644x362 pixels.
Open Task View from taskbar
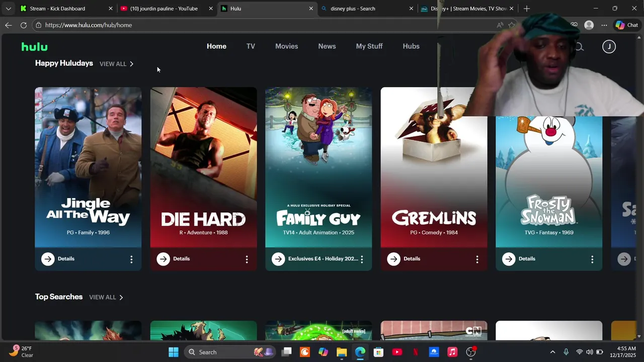pos(286,352)
